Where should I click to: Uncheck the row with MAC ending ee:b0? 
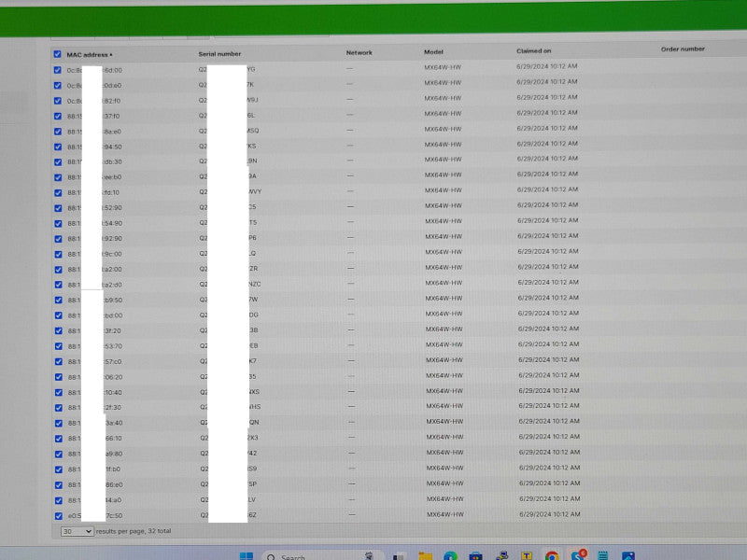[x=58, y=177]
